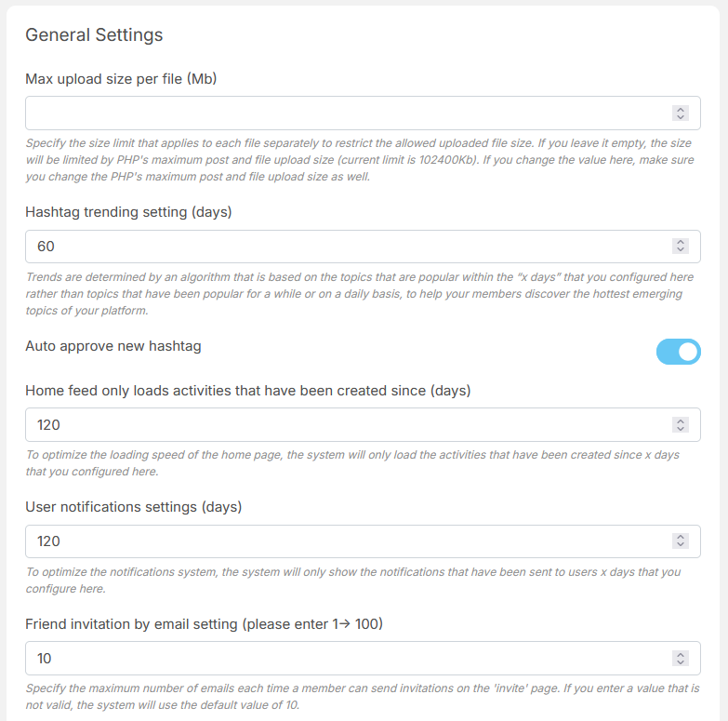The height and width of the screenshot is (721, 728).
Task: Click the "General Settings" heading
Action: pyautogui.click(x=94, y=35)
